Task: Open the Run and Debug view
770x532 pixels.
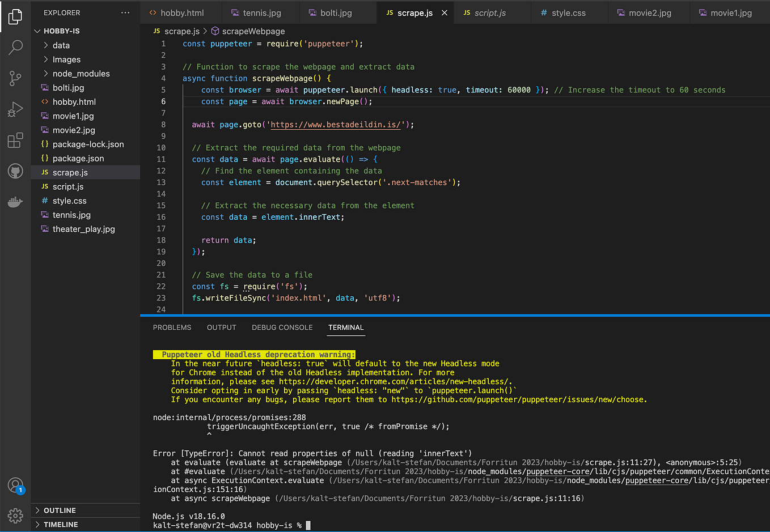Action: click(x=15, y=110)
